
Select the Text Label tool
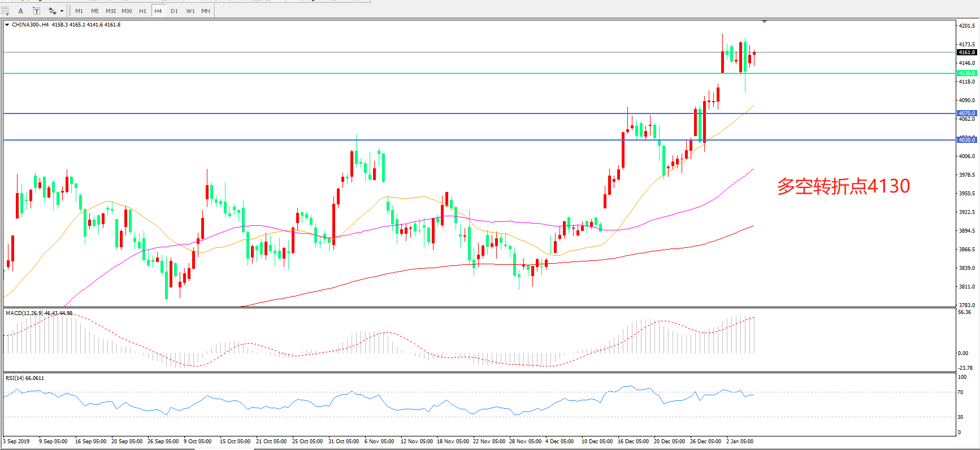pos(37,11)
